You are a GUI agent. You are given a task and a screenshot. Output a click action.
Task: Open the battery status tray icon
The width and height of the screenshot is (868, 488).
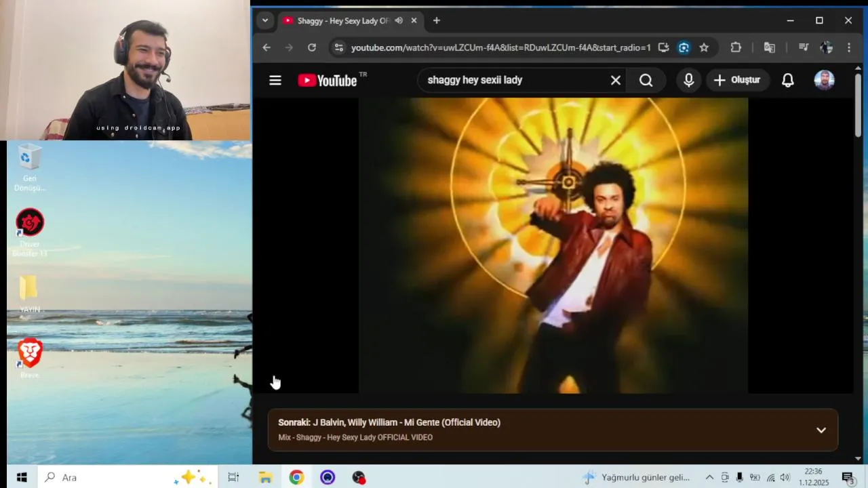(755, 477)
